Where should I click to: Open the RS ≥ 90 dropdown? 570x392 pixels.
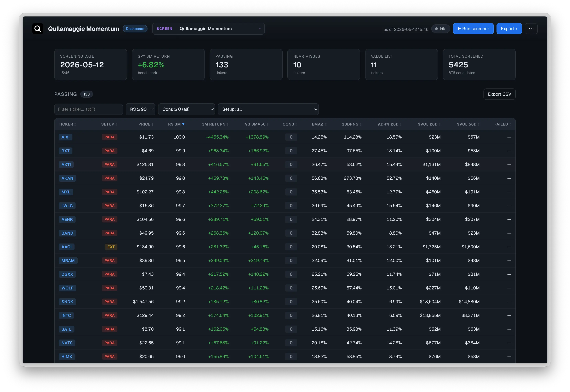tap(140, 109)
